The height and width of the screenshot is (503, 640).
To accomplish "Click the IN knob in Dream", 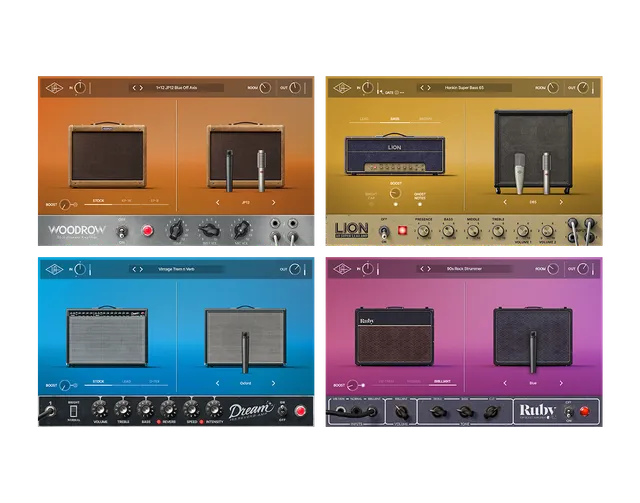I will [x=80, y=269].
